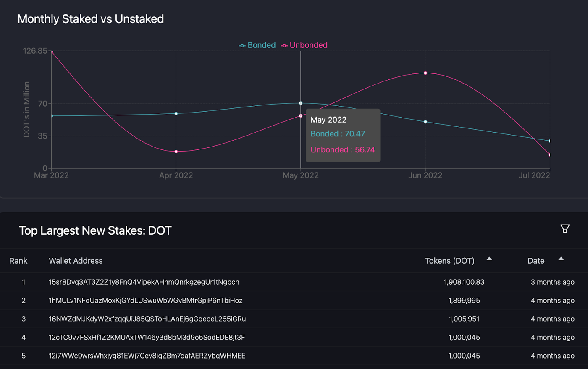Select Bonded data point for May 2022
This screenshot has height=369, width=588.
pyautogui.click(x=301, y=103)
